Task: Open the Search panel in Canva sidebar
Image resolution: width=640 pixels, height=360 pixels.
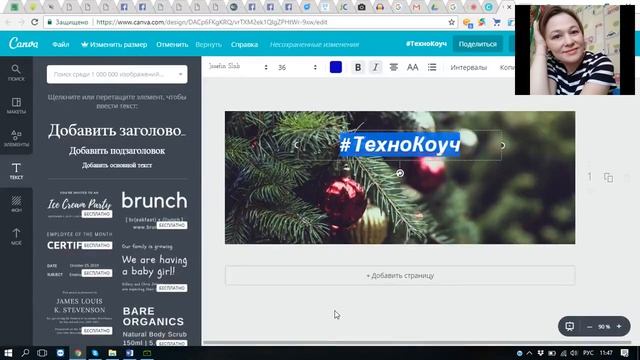Action: click(16, 73)
